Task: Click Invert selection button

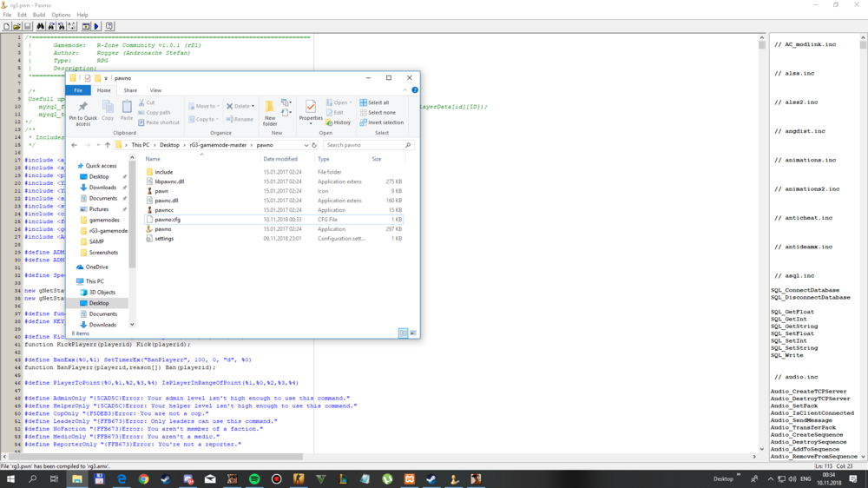Action: coord(381,122)
